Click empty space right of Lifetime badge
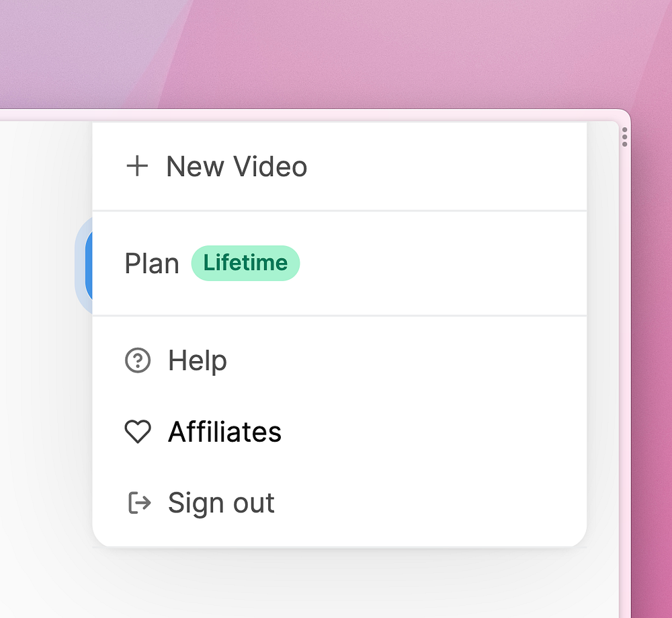Image resolution: width=672 pixels, height=618 pixels. pos(442,264)
